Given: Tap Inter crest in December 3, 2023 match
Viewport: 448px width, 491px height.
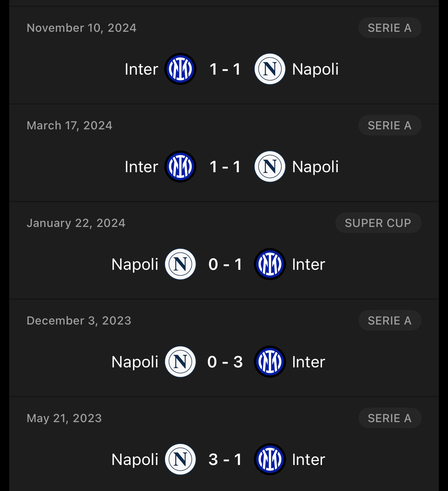Looking at the screenshot, I should tap(270, 362).
